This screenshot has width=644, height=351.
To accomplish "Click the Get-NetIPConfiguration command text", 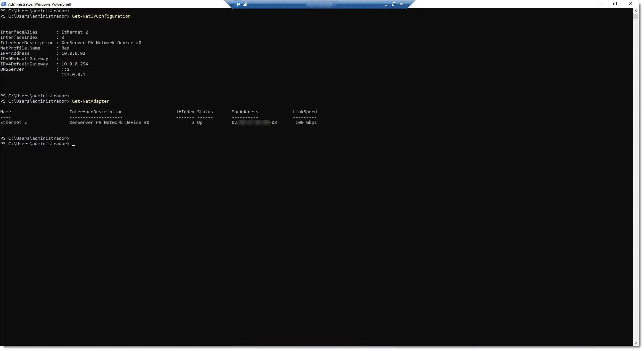I will [x=101, y=16].
